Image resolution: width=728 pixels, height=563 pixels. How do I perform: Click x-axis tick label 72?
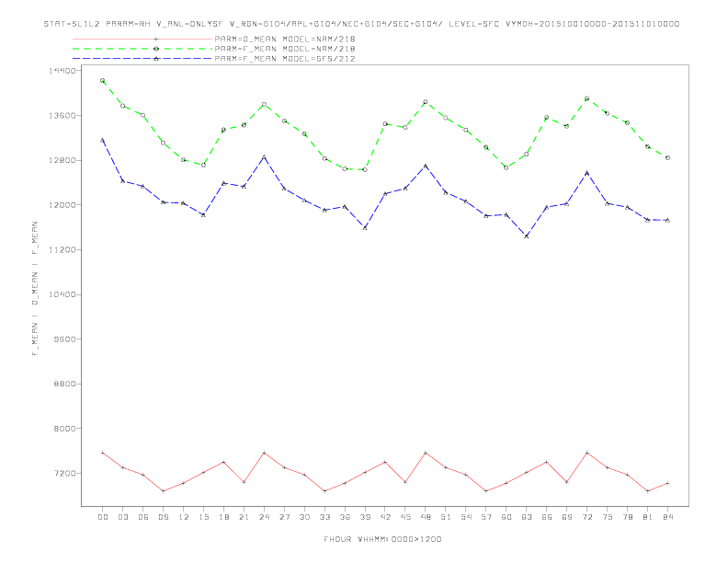[x=587, y=517]
